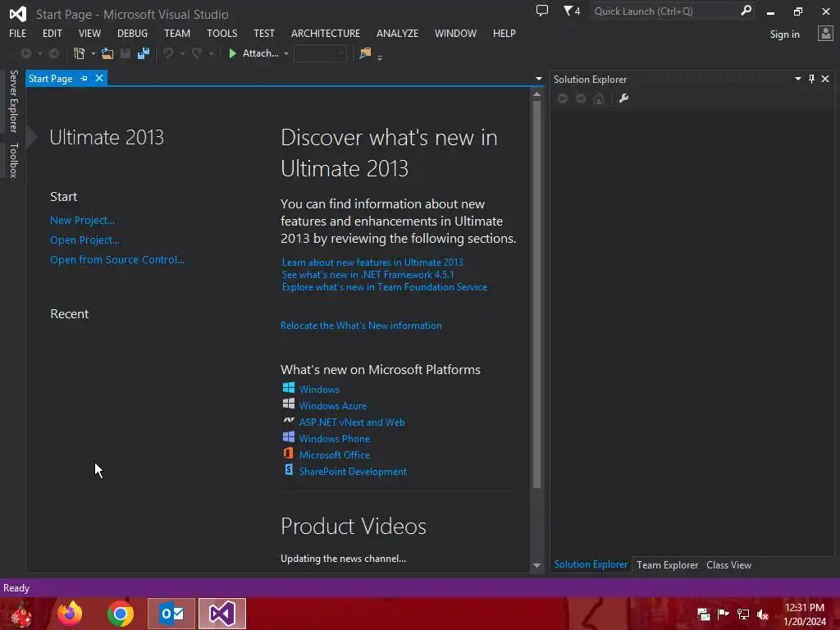Open Google Chrome from the taskbar
The height and width of the screenshot is (630, 840).
(121, 614)
